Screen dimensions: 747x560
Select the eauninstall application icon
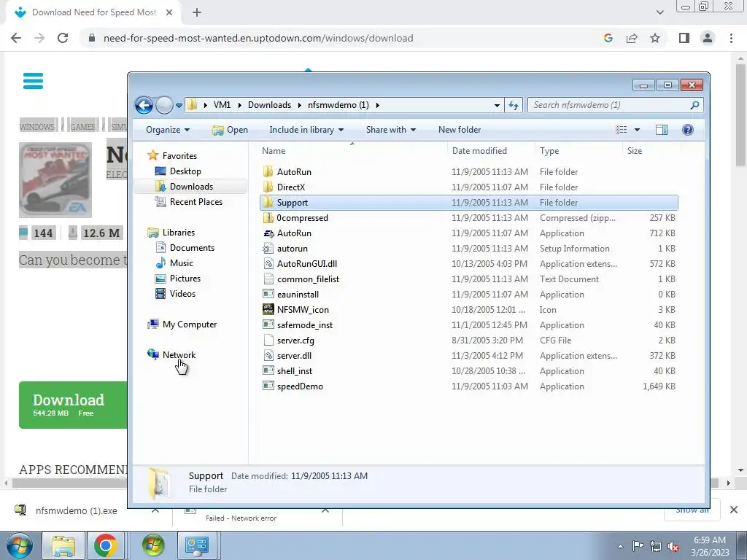pos(268,295)
